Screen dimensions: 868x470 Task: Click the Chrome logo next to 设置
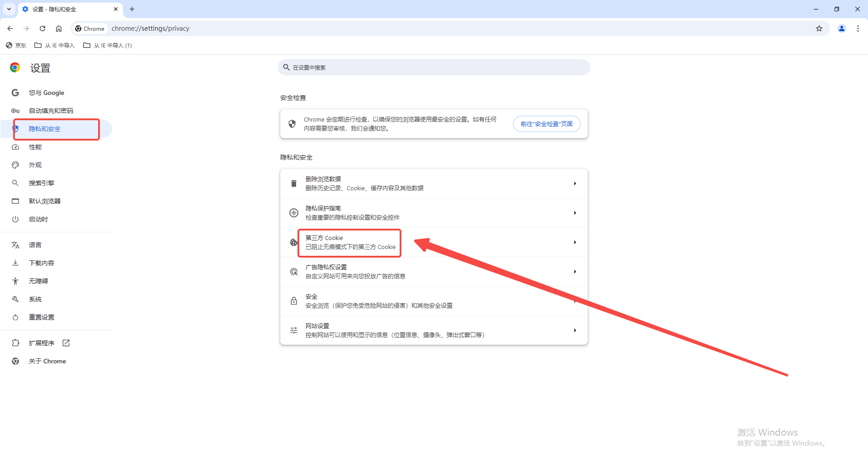pyautogui.click(x=15, y=68)
